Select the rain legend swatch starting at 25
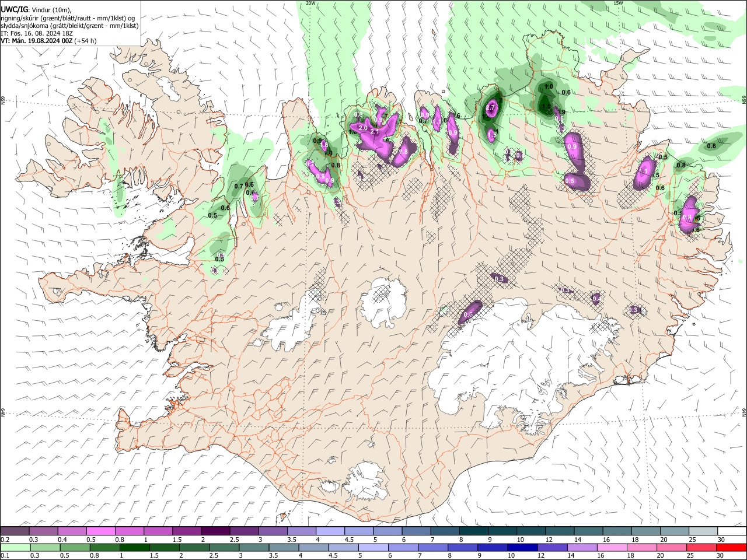Screen dimensions: 747x560 pos(701,547)
